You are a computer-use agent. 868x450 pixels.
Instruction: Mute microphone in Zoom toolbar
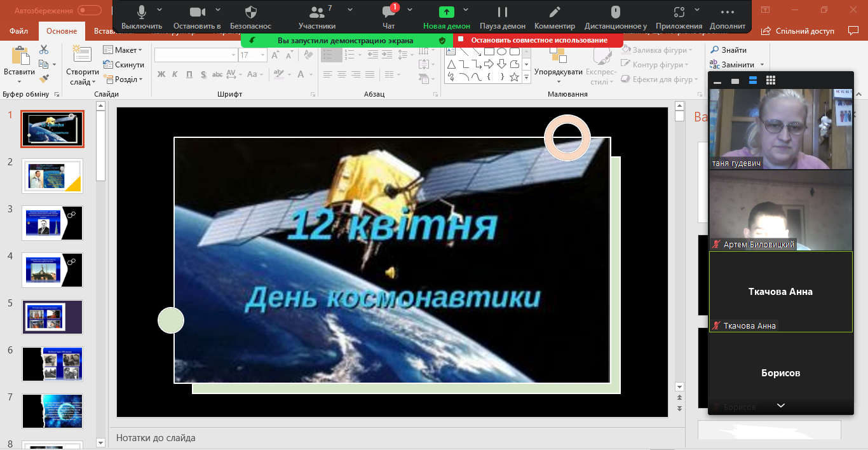141,17
